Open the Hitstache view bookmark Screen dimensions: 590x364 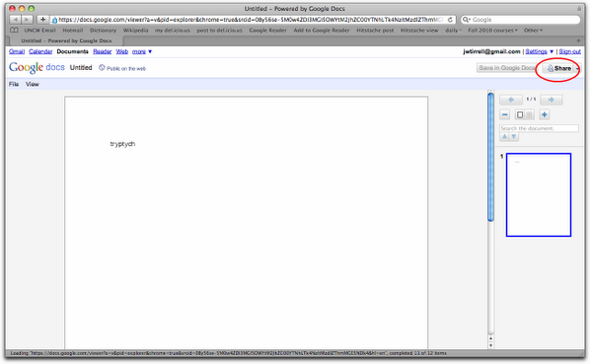click(419, 30)
